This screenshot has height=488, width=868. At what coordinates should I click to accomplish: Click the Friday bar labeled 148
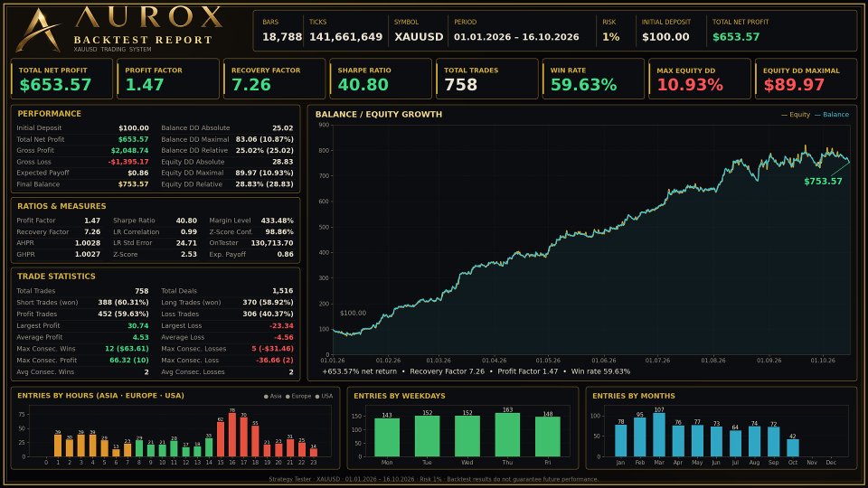[548, 436]
